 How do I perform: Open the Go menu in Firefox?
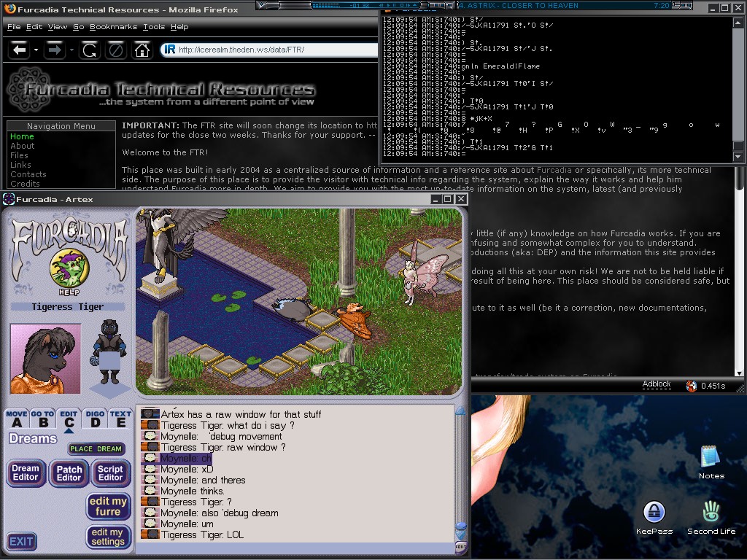(79, 27)
